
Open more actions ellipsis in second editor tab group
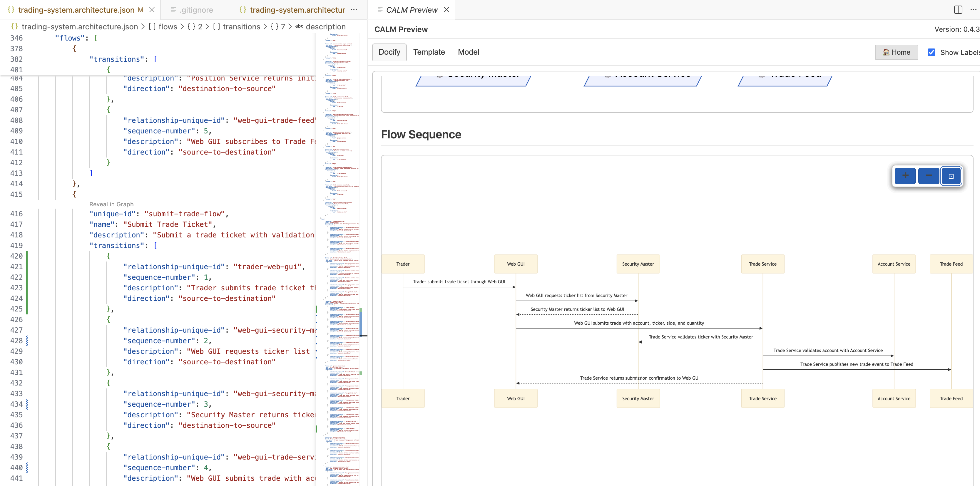click(x=354, y=10)
